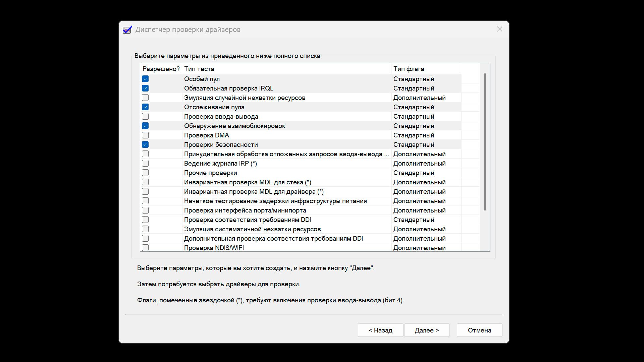644x362 pixels.
Task: Enable Принудительная обработка отложенных запросов checkbox
Action: pos(145,154)
